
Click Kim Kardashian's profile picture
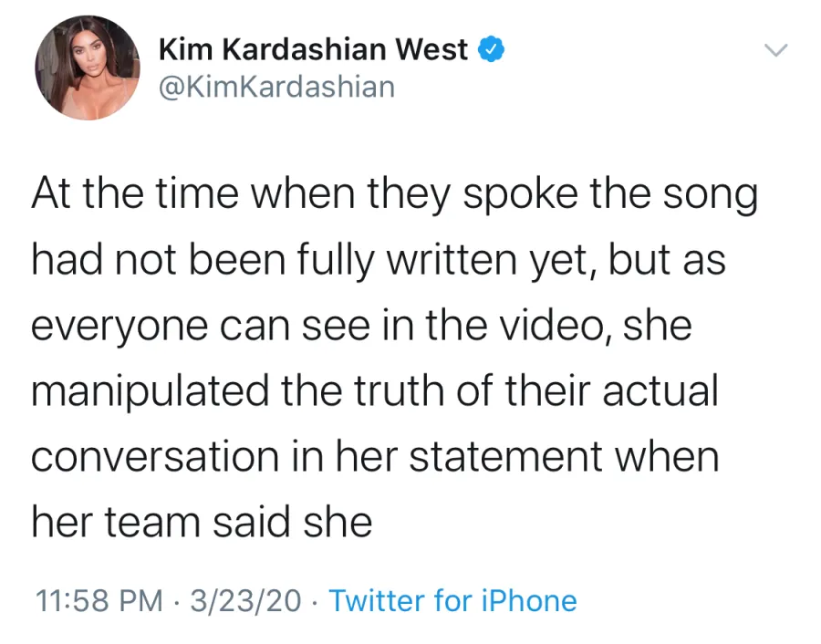click(88, 68)
